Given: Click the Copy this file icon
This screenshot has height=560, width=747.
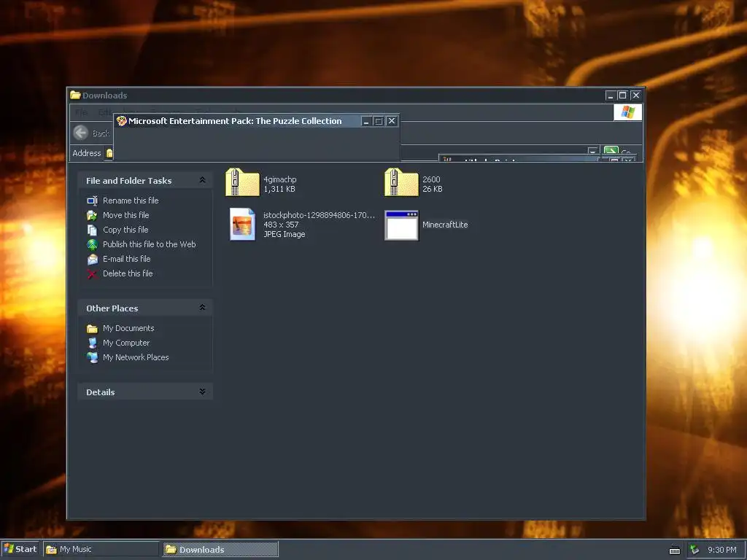Looking at the screenshot, I should [x=93, y=230].
